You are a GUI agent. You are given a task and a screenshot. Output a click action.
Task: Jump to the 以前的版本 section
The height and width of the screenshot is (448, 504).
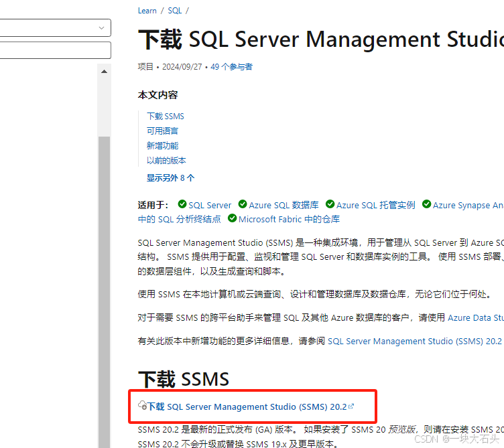click(x=166, y=161)
